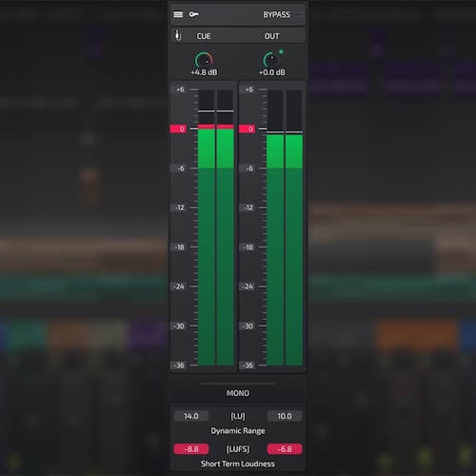Click the BYPASS label
This screenshot has height=476, width=476.
[276, 14]
